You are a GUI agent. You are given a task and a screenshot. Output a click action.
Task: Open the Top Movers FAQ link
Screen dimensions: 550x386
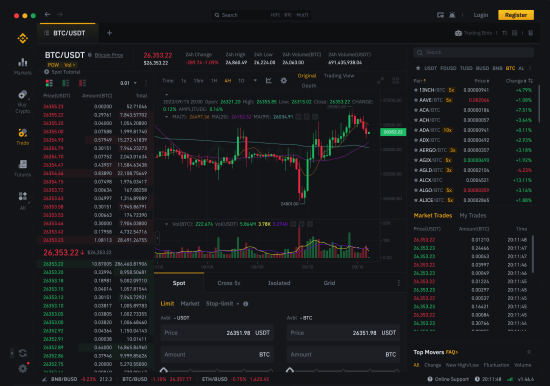452,352
